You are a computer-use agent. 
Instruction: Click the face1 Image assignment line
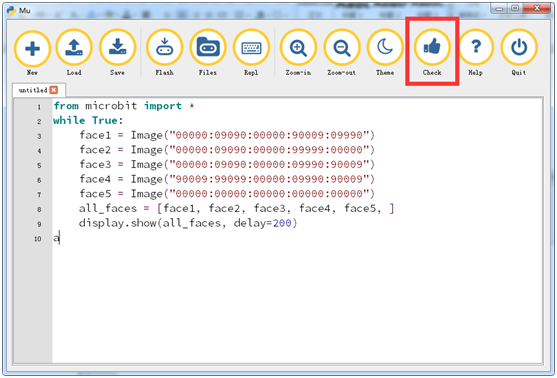click(227, 135)
